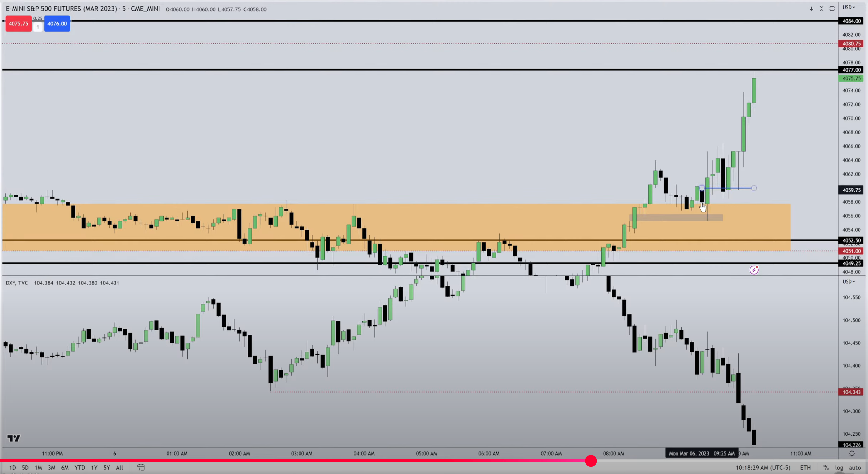Click the order quantity field showing 1

38,27
